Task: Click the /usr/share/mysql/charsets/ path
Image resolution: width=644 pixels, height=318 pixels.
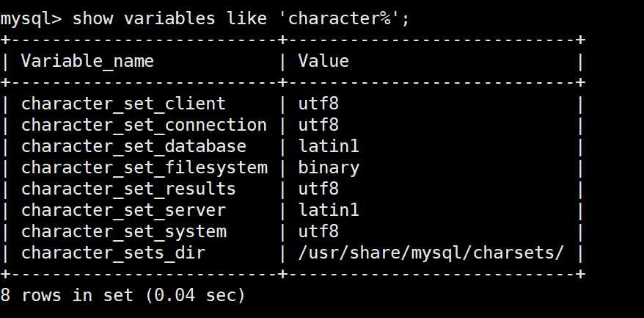Action: tap(431, 254)
